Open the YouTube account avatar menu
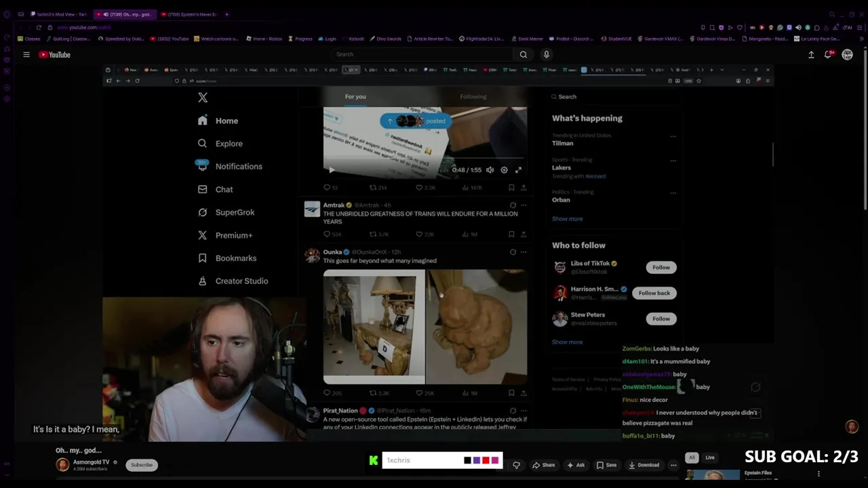The image size is (868, 488). [x=847, y=55]
